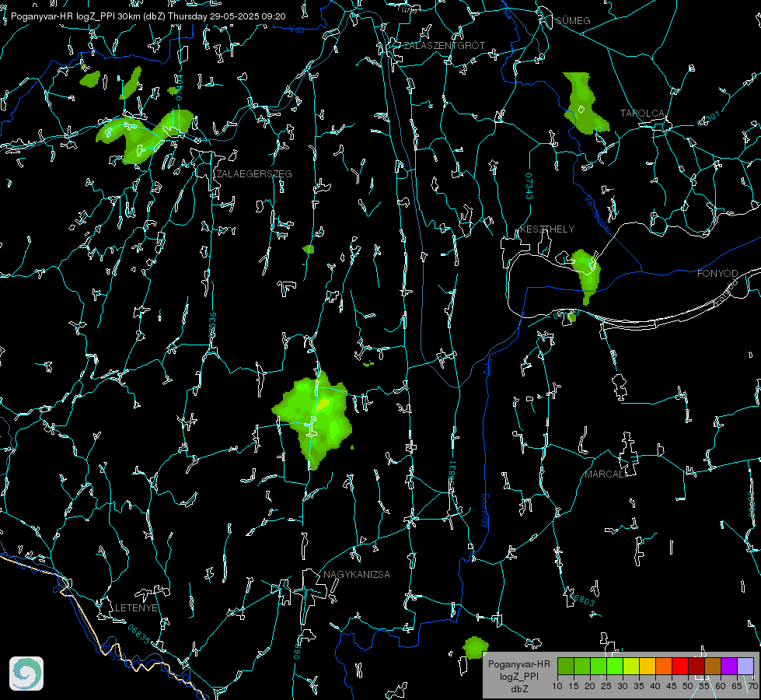Click the Poganyvar-HR text in the legend
The height and width of the screenshot is (700, 761).
pos(518,664)
